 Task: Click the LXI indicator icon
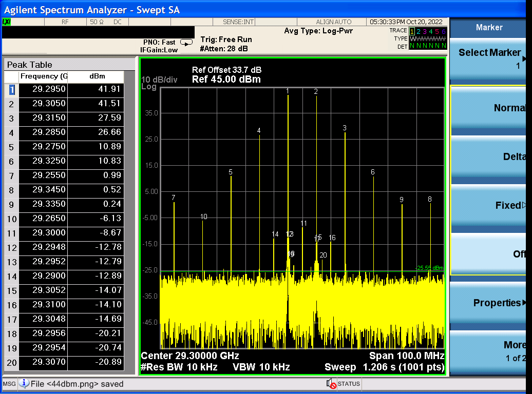tap(7, 22)
